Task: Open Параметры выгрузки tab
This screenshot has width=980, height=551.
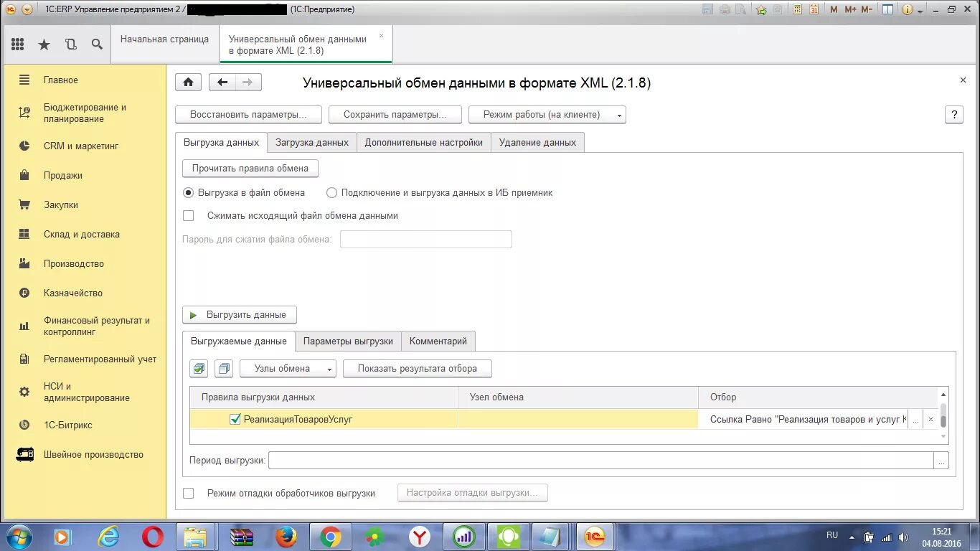Action: tap(348, 341)
